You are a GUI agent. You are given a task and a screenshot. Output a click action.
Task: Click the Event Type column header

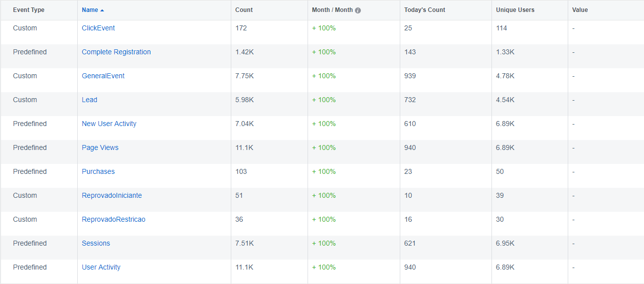28,10
